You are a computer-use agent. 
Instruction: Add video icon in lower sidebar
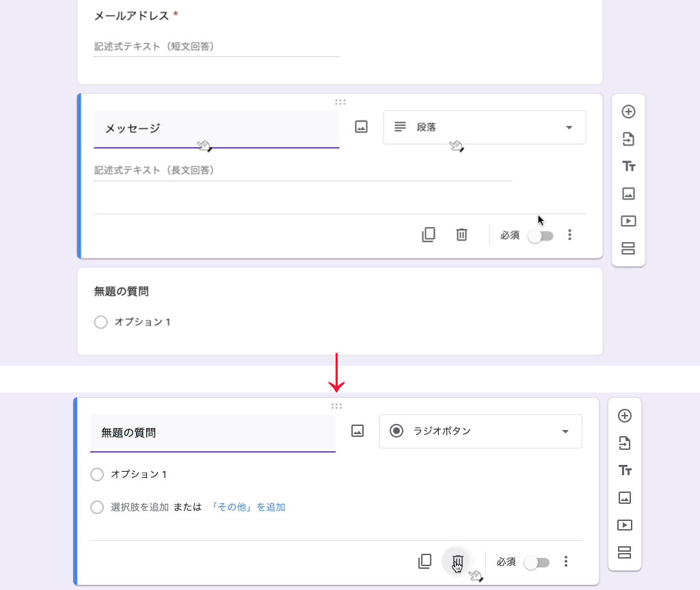pos(625,525)
